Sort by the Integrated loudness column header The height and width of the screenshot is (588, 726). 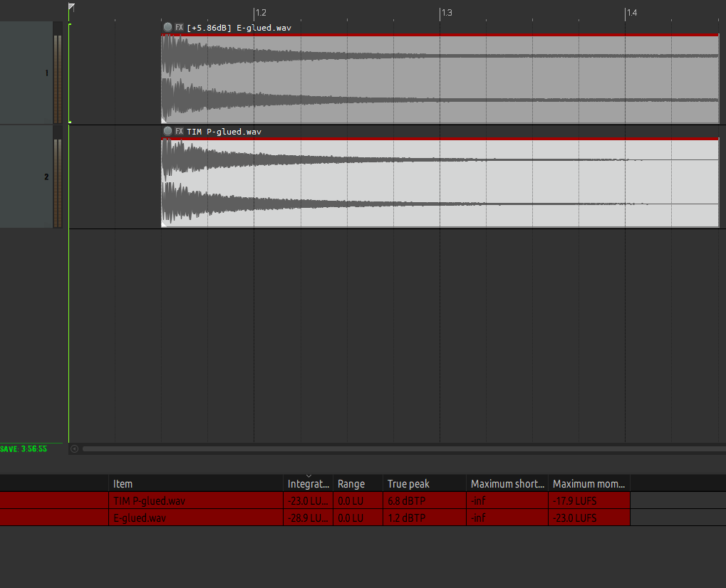tap(308, 484)
